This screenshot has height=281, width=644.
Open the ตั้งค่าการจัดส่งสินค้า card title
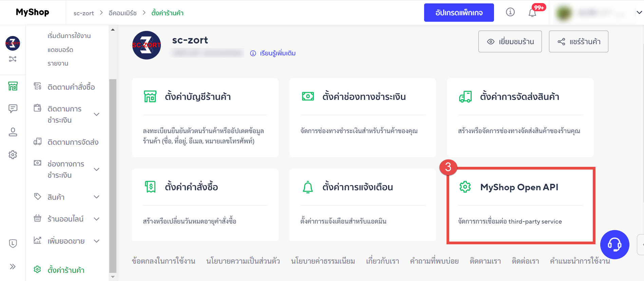(x=519, y=97)
